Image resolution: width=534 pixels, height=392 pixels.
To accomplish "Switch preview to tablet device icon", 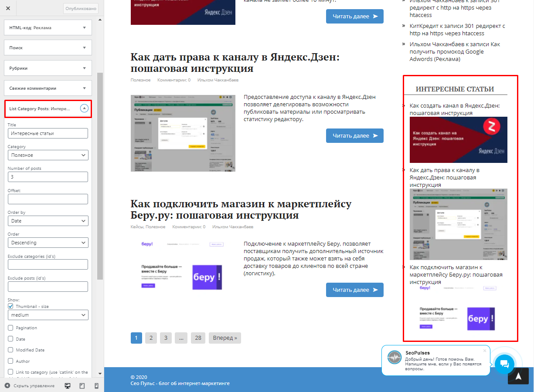I will [82, 385].
